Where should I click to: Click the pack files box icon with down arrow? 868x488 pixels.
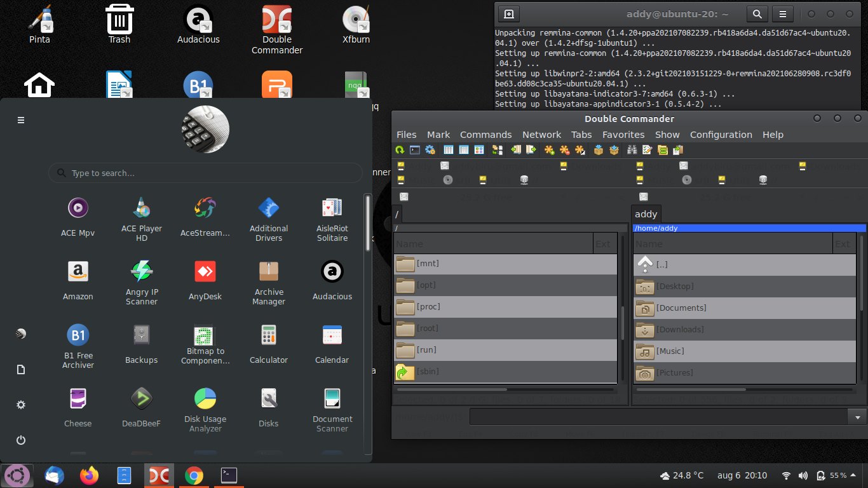[598, 150]
